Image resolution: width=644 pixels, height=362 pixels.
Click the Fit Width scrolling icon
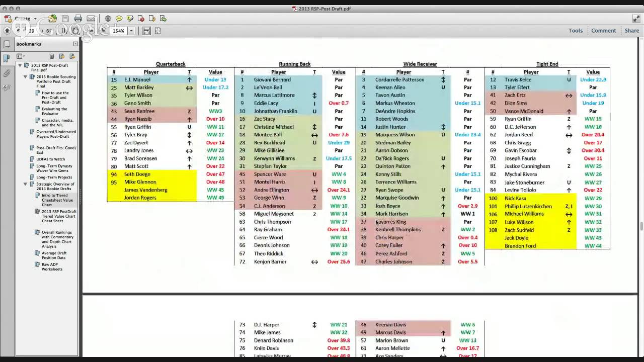(146, 31)
